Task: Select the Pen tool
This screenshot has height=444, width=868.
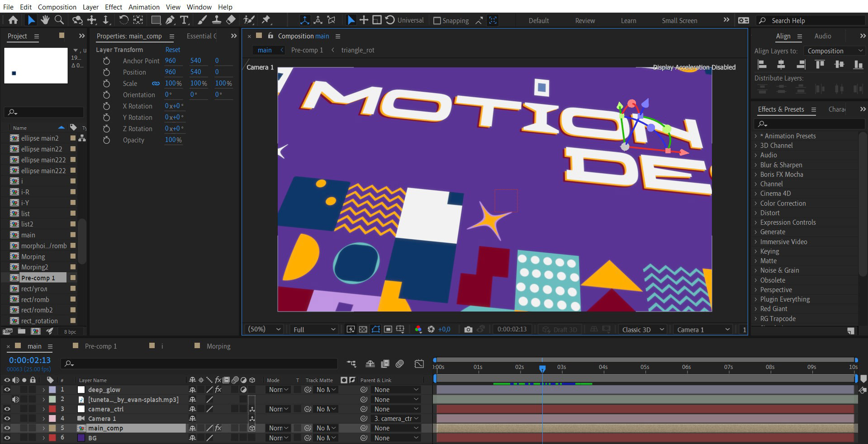Action: pos(170,20)
